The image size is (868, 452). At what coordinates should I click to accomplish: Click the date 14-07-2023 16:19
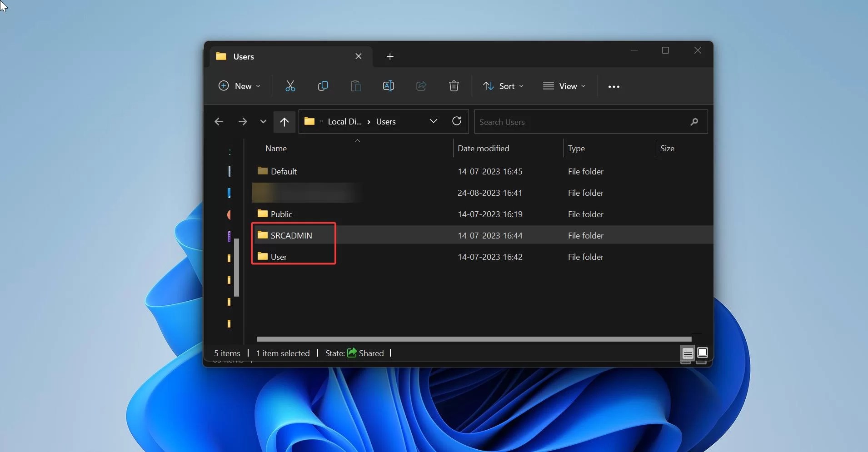click(490, 214)
